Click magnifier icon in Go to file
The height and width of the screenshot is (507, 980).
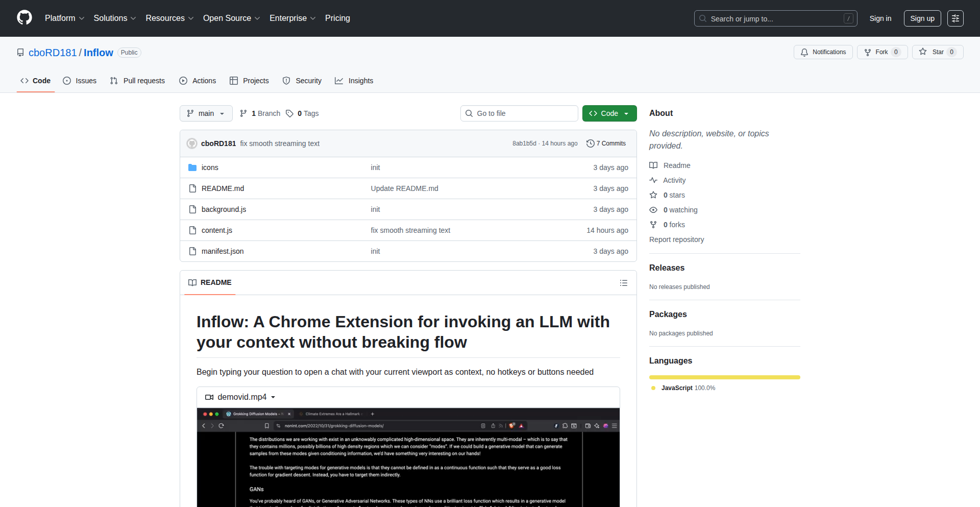(469, 113)
